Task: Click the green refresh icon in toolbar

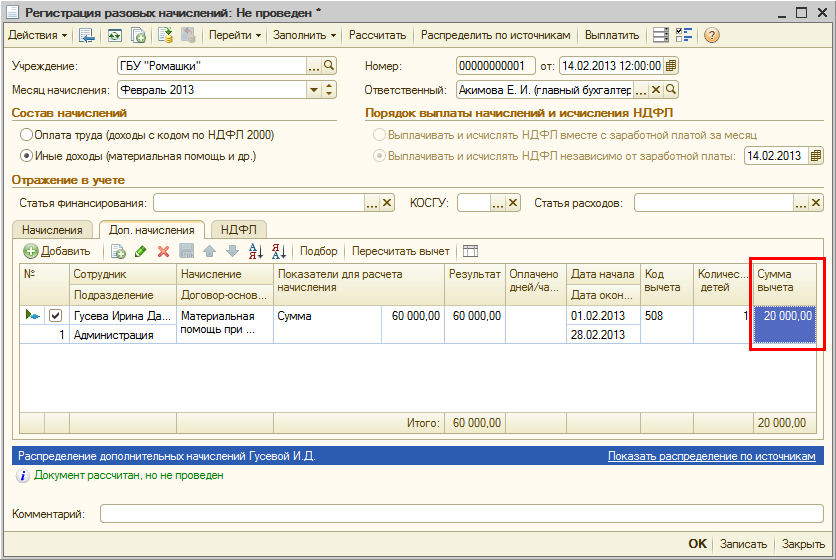Action: pyautogui.click(x=114, y=35)
